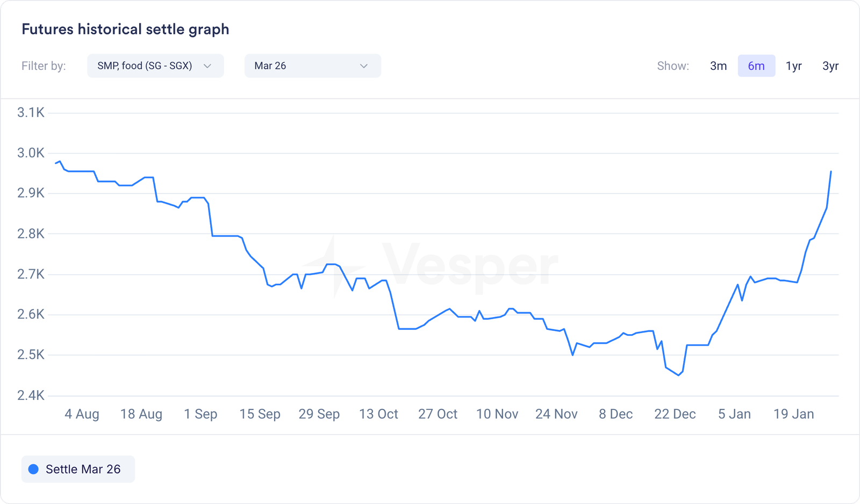Switch to the 1yr range
The width and height of the screenshot is (860, 504).
793,66
